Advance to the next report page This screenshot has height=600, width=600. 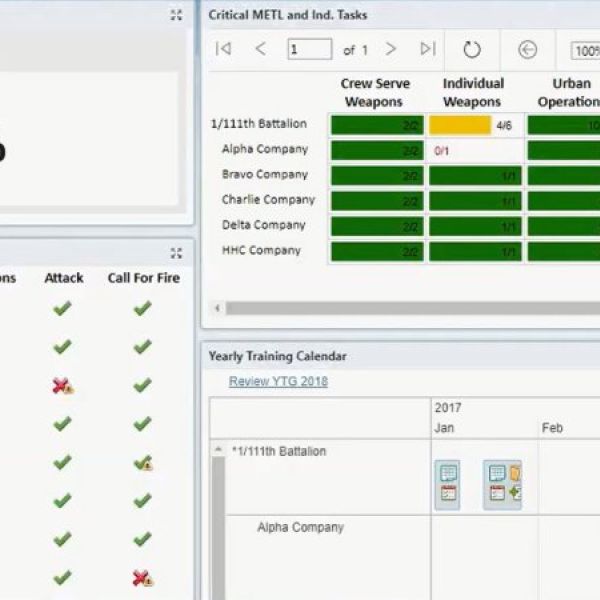coord(391,49)
